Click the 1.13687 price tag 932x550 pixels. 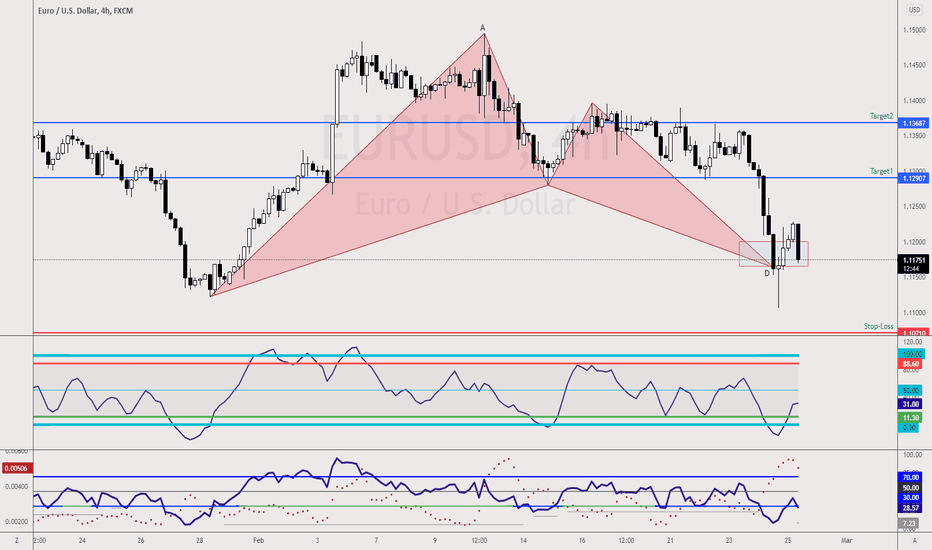(914, 123)
